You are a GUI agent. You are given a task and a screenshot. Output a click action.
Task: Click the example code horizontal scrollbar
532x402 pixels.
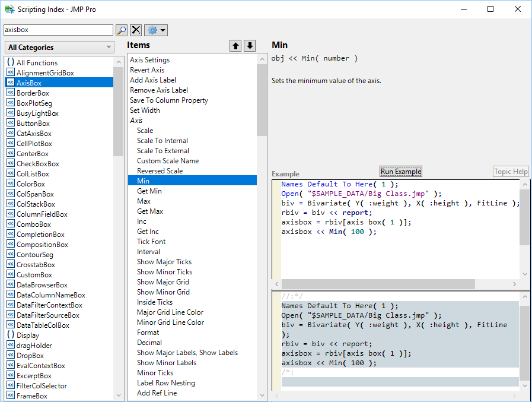click(x=378, y=284)
